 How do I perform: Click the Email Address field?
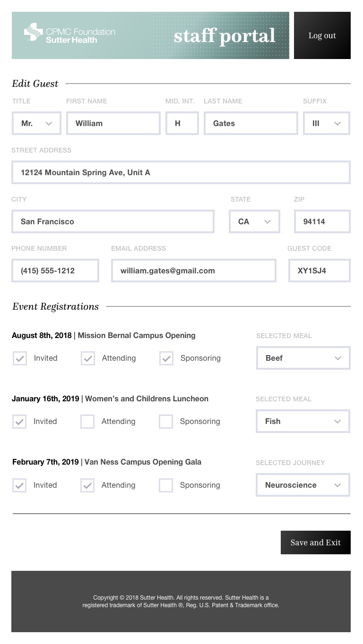click(x=194, y=271)
